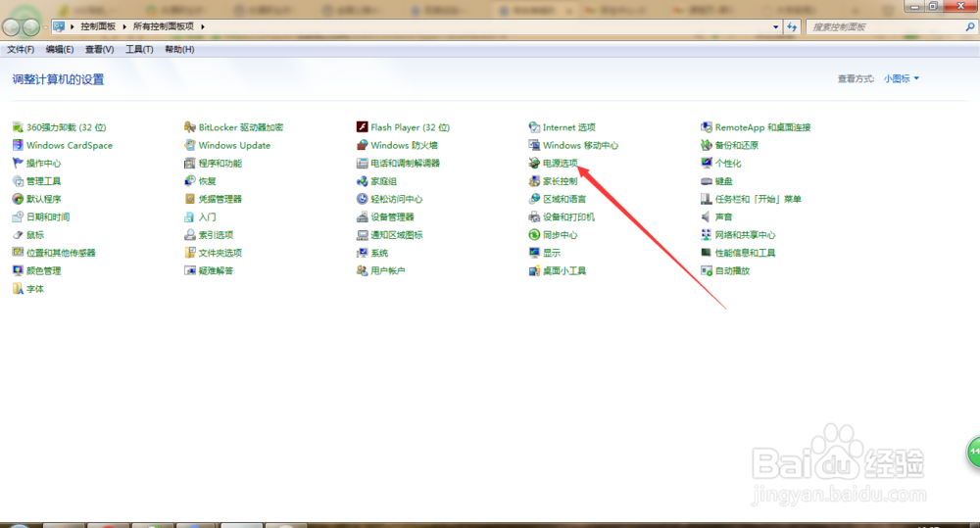The height and width of the screenshot is (528, 980).
Task: Open the 编辑(E) menu
Action: click(x=60, y=49)
